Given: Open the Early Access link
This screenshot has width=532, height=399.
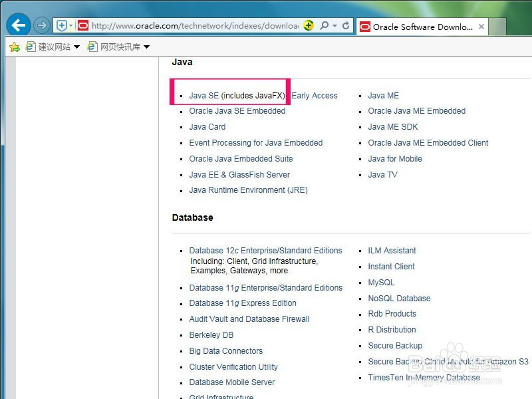Looking at the screenshot, I should (x=315, y=96).
